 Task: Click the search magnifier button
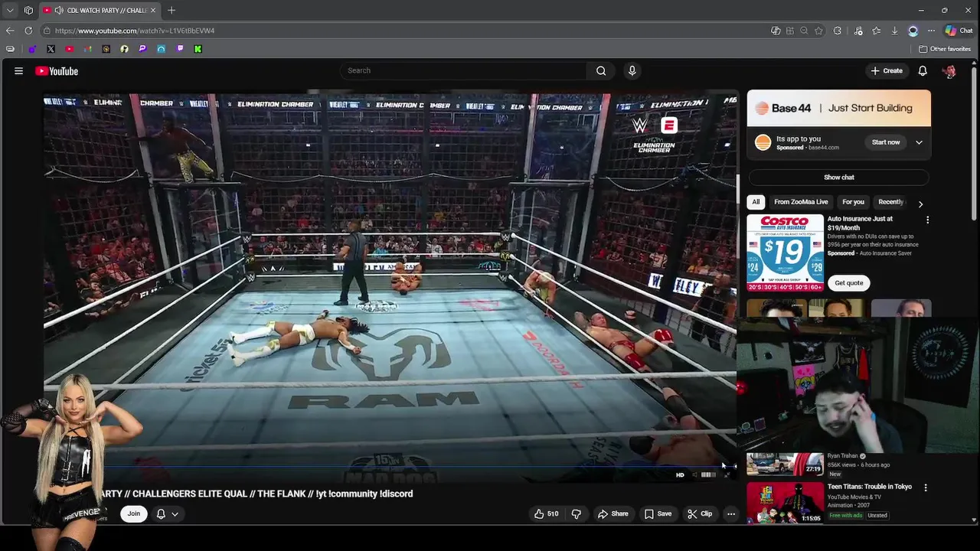coord(601,70)
